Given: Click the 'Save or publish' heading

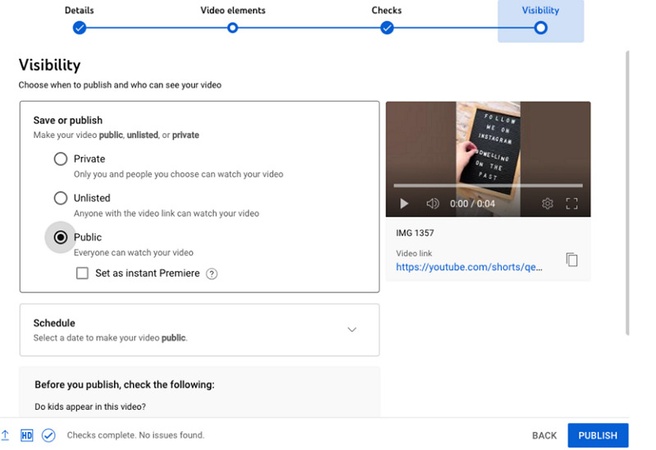Looking at the screenshot, I should point(68,120).
